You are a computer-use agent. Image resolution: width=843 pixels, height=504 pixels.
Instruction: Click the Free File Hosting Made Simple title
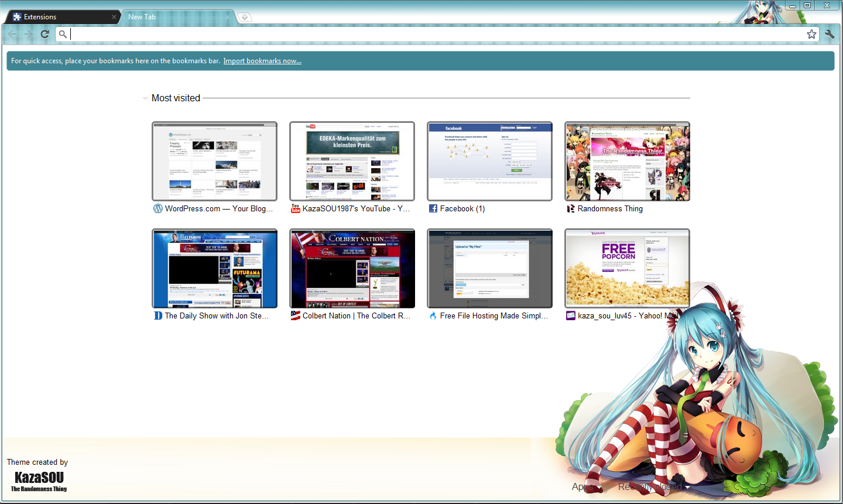pos(494,316)
